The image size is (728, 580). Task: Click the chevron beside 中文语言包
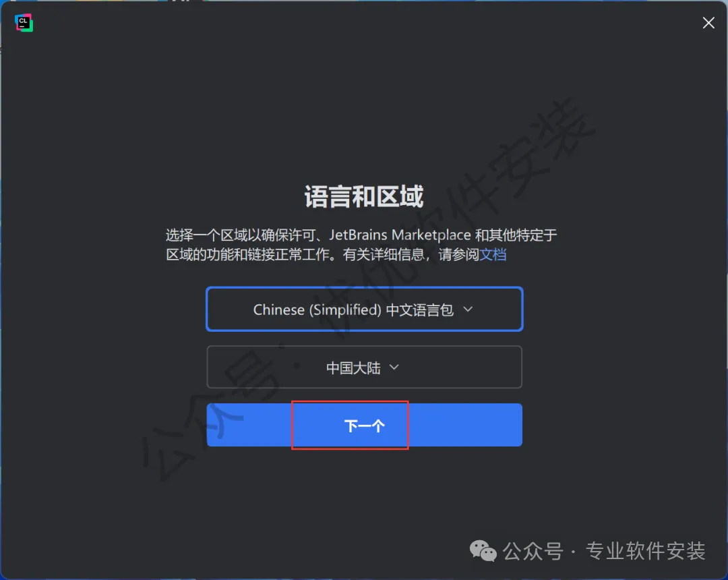468,309
